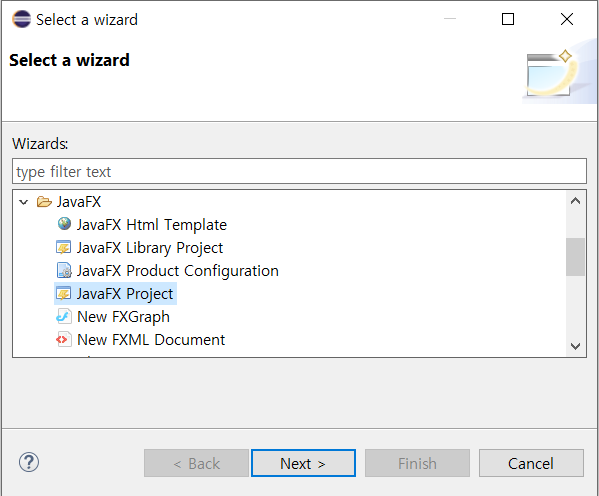Click the JavaFX Product Configuration file icon
The width and height of the screenshot is (599, 496).
pyautogui.click(x=64, y=270)
